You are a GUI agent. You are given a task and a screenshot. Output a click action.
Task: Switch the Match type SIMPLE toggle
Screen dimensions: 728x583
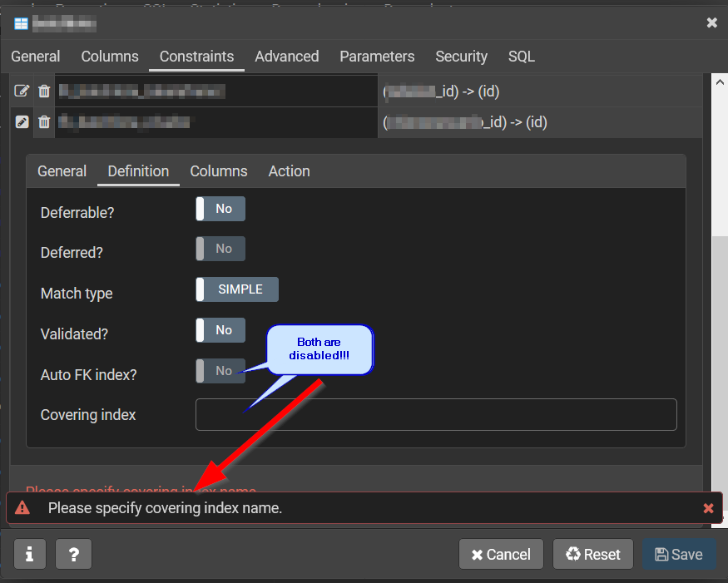coord(237,289)
